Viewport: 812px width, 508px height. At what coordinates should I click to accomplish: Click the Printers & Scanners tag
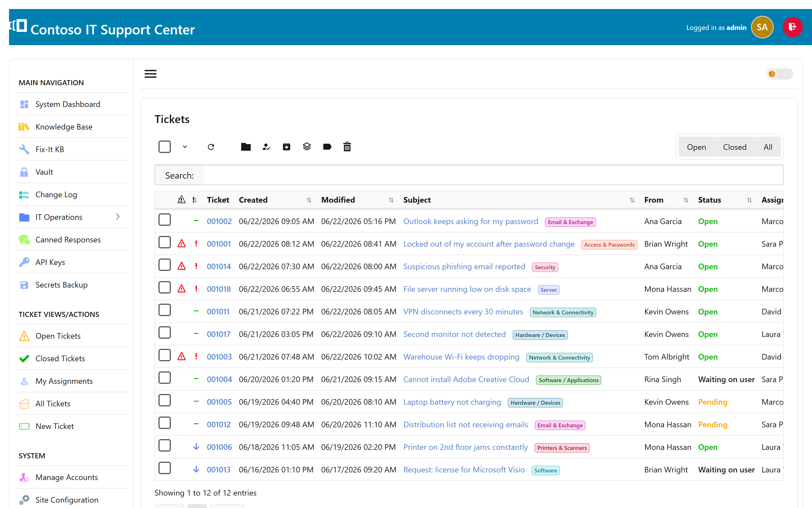click(x=562, y=448)
